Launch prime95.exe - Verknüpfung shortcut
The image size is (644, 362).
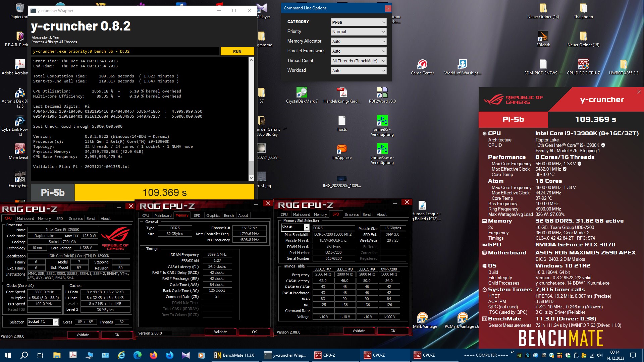tap(382, 154)
